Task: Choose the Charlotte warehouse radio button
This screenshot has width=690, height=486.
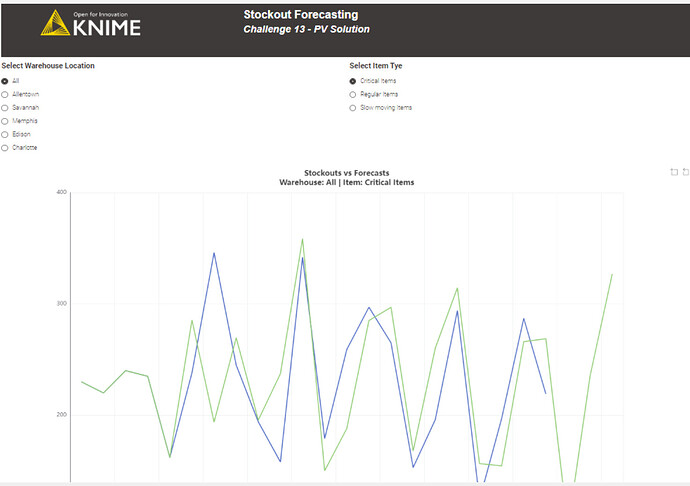Action: pyautogui.click(x=5, y=147)
